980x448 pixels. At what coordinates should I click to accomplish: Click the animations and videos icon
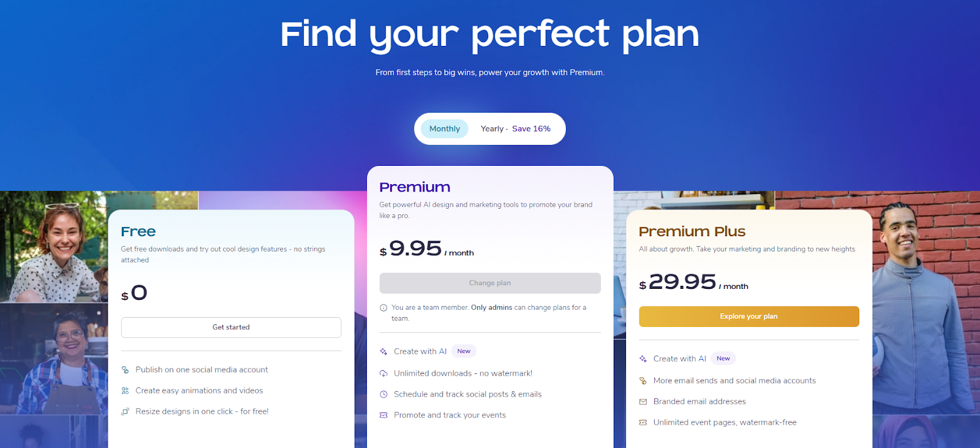point(126,390)
